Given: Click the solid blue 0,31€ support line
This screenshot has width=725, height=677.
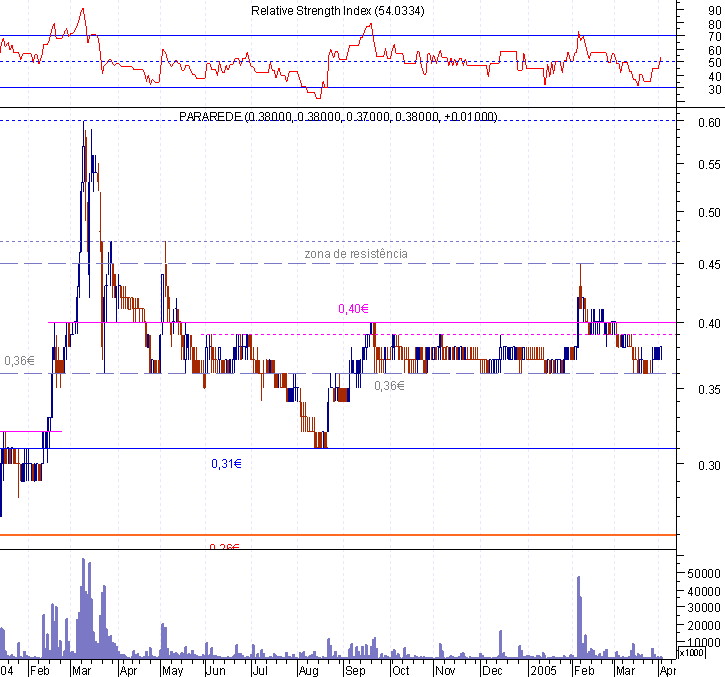Looking at the screenshot, I should tap(338, 449).
